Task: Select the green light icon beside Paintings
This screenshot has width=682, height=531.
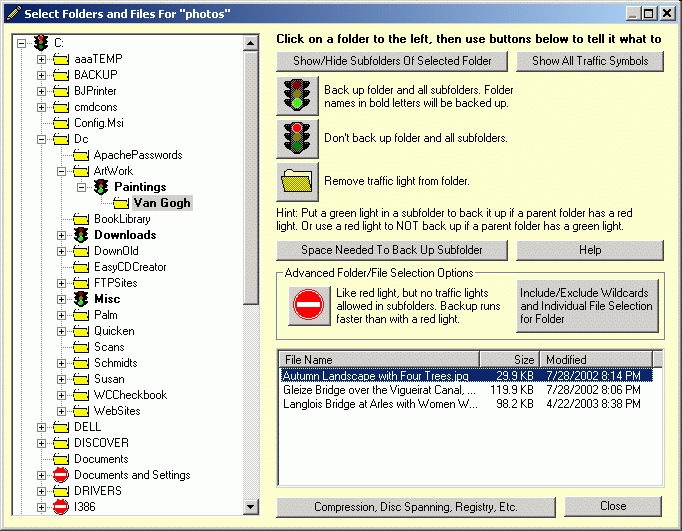Action: coord(101,187)
